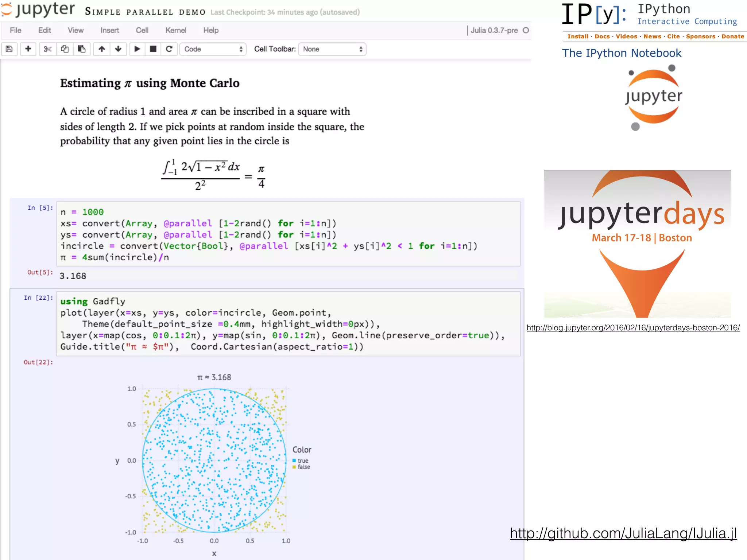Click the March 17-18 | Boston text
The width and height of the screenshot is (747, 560).
coord(642,238)
